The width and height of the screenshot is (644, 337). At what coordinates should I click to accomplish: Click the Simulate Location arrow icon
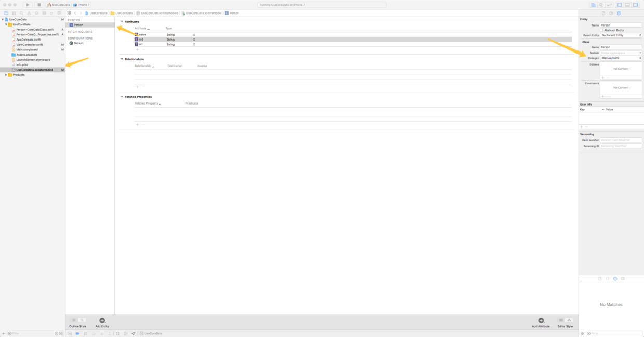(x=133, y=333)
